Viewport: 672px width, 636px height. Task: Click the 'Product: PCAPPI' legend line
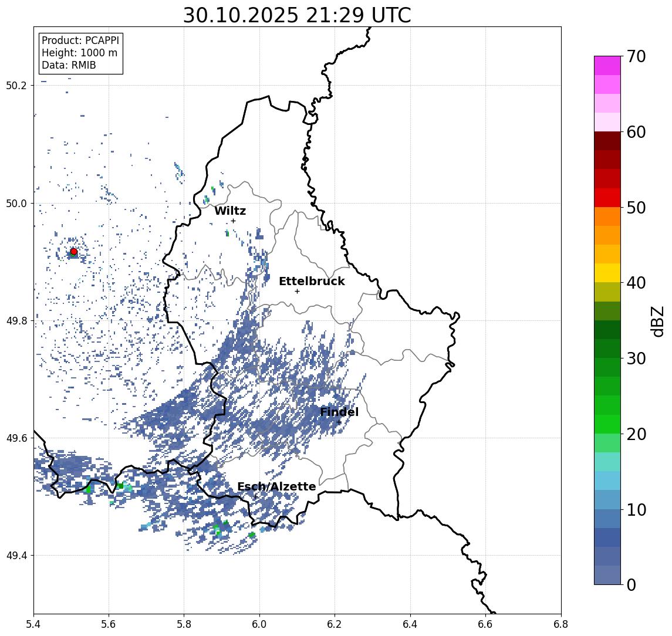(x=80, y=40)
